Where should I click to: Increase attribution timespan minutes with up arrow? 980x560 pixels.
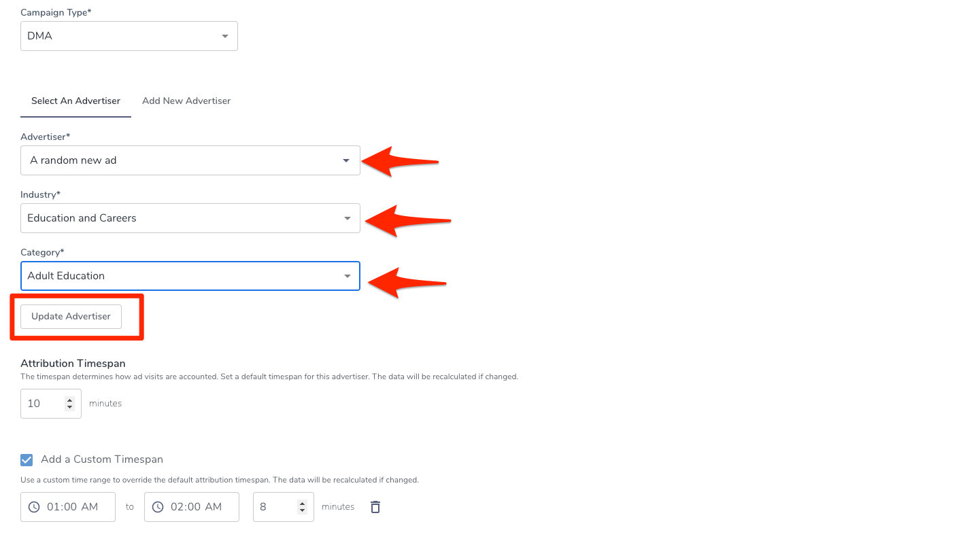(69, 400)
